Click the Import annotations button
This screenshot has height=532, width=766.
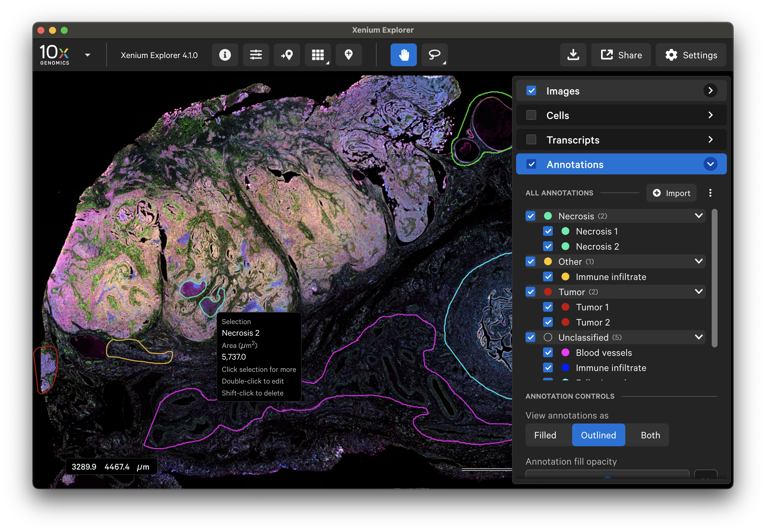point(671,193)
